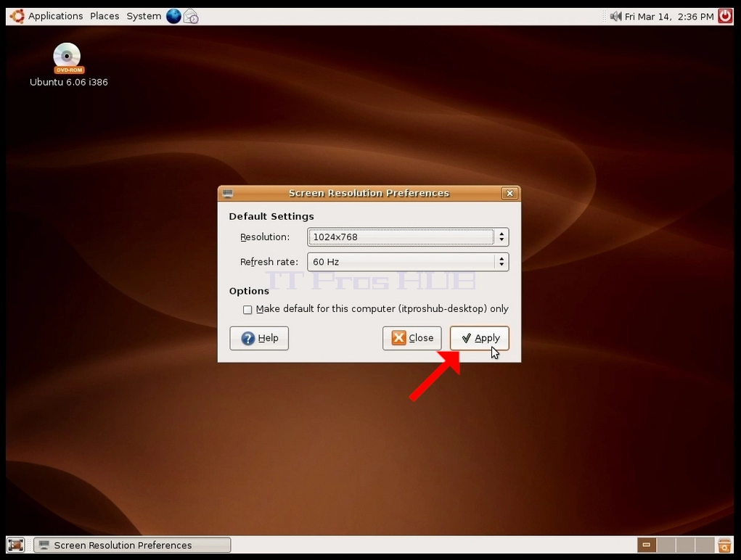
Task: Click Show Desktop icon in bottom panel
Action: tap(15, 545)
